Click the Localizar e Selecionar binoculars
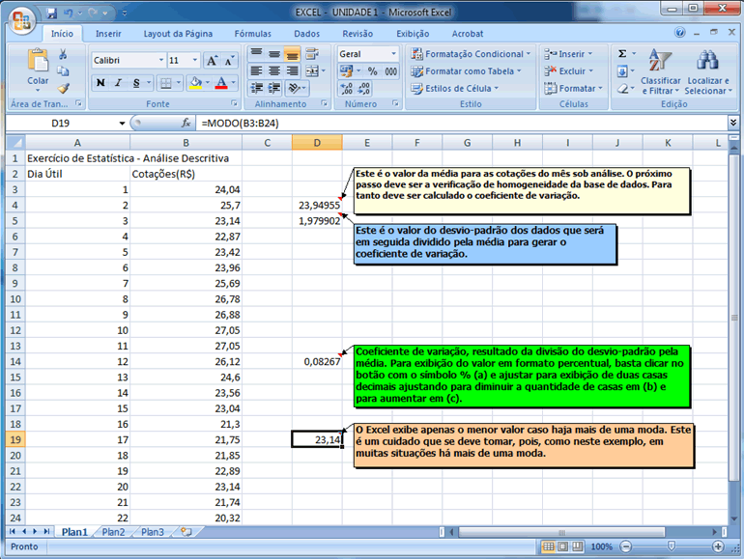 pyautogui.click(x=707, y=71)
